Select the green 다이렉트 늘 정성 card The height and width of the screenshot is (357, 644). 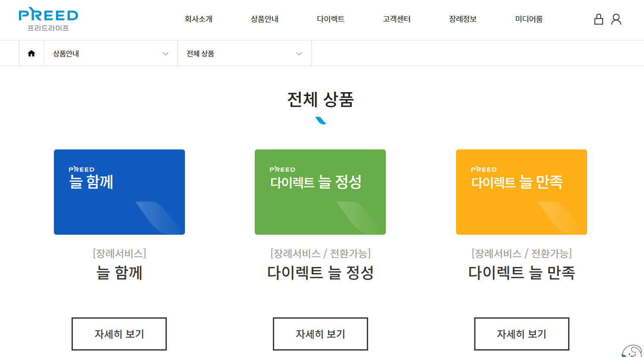pyautogui.click(x=320, y=192)
